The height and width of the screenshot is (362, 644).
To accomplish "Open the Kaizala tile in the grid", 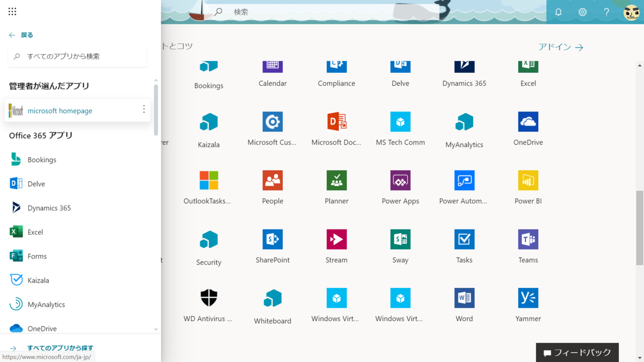I will [x=209, y=130].
